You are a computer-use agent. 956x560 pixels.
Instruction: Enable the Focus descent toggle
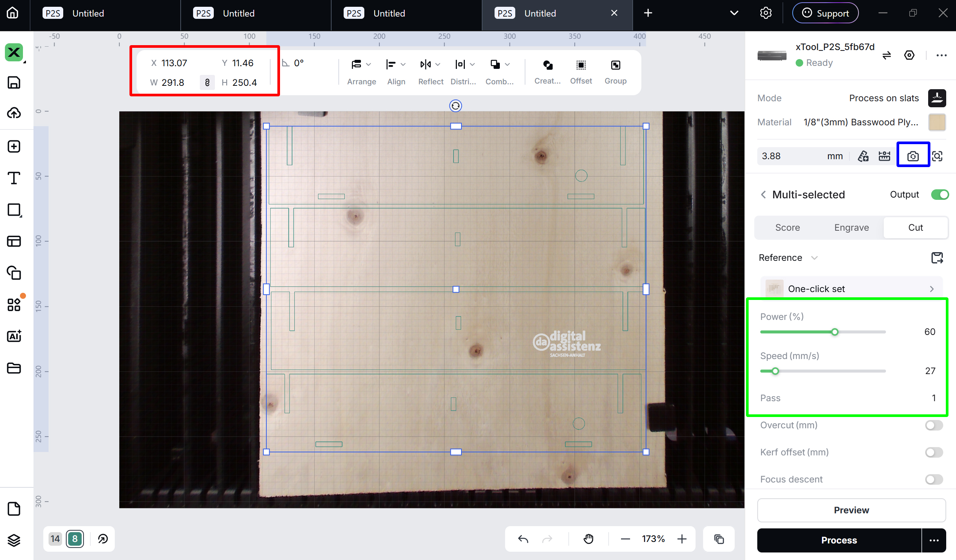934,479
